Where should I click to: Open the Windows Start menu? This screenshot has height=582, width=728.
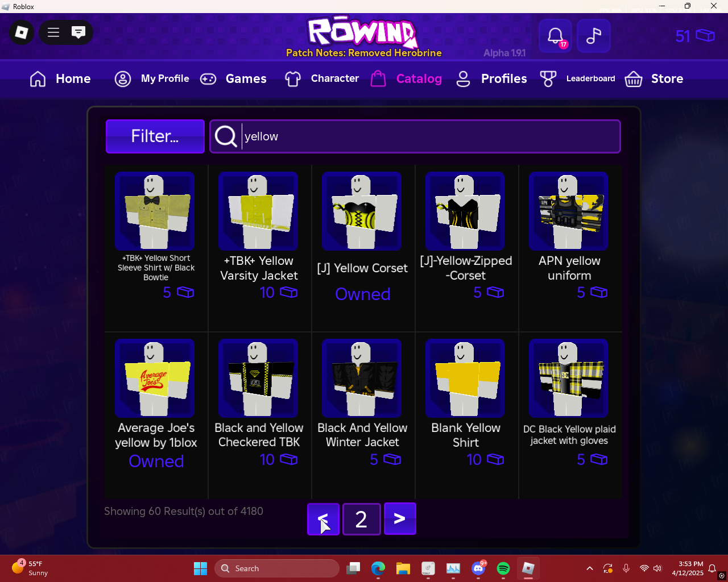pos(200,568)
